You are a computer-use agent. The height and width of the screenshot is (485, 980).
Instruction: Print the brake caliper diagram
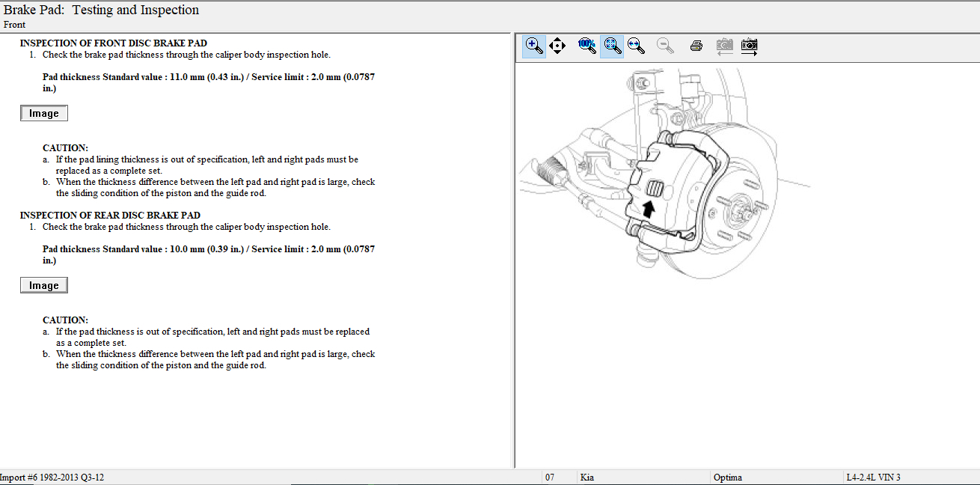[x=696, y=46]
